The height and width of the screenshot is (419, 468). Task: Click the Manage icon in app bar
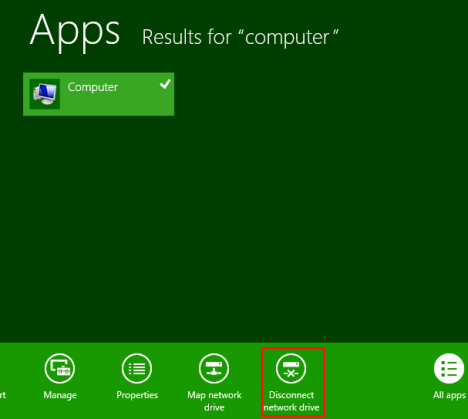pos(60,368)
